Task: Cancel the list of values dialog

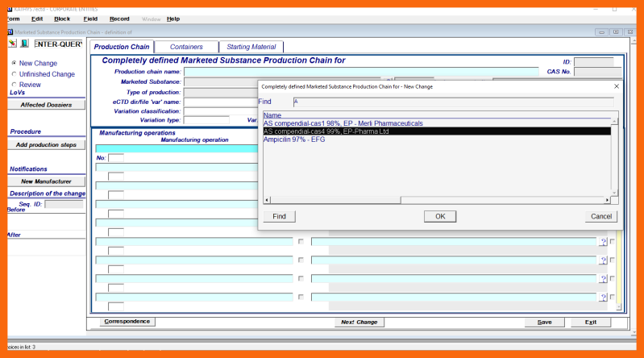Action: click(601, 216)
